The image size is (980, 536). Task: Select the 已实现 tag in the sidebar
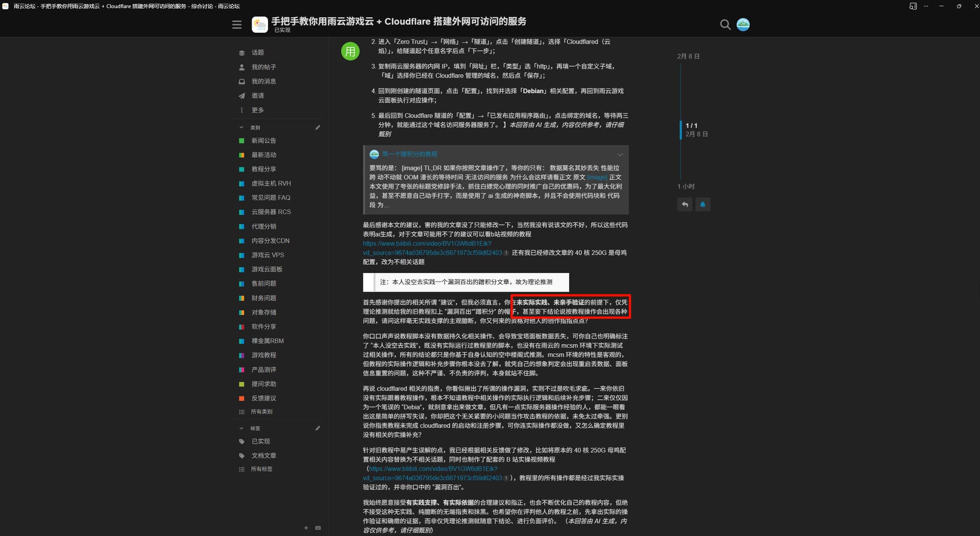point(260,441)
